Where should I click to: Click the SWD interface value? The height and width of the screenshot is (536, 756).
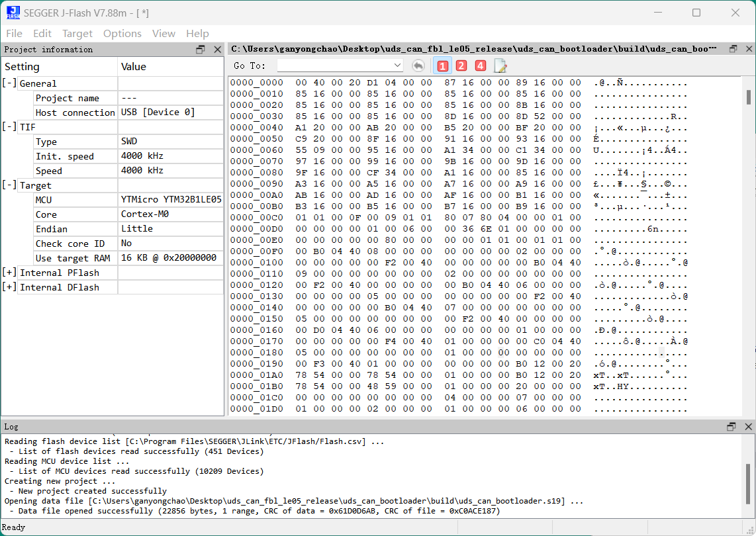[x=128, y=141]
